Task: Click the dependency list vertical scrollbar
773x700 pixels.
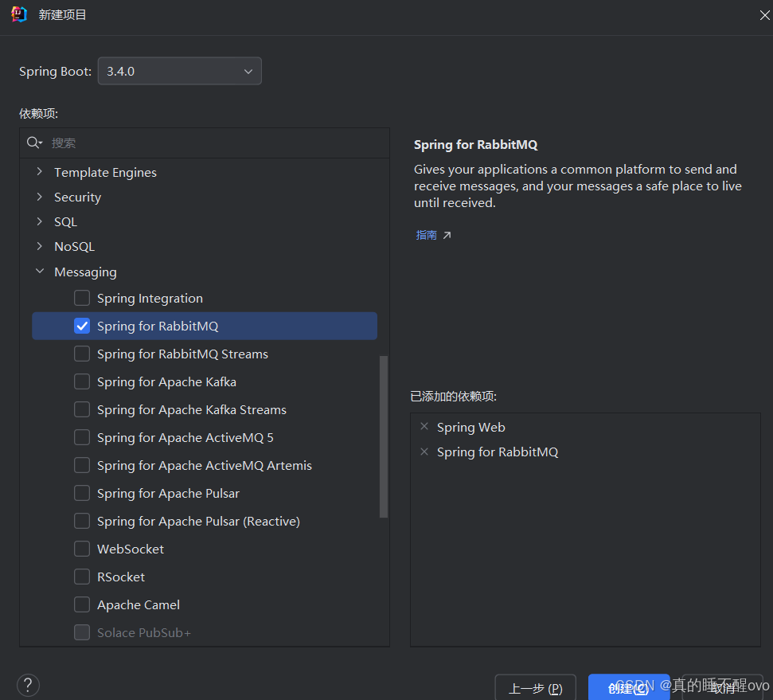Action: tap(384, 436)
